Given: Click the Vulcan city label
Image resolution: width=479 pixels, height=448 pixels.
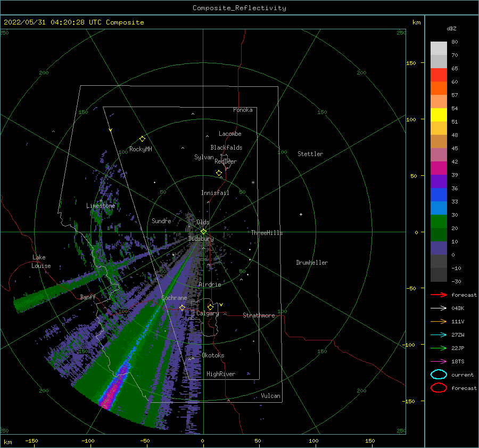Looking at the screenshot, I should click(x=270, y=396).
